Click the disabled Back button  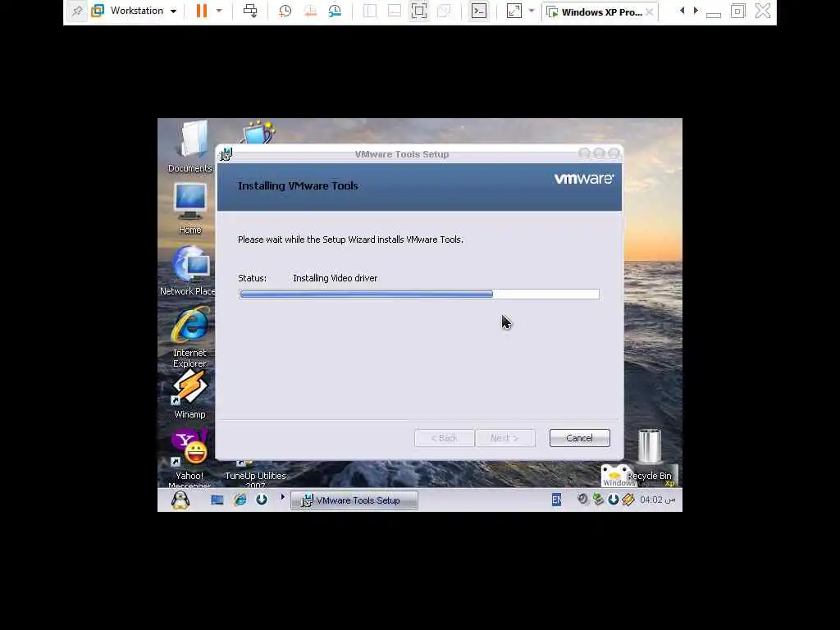pyautogui.click(x=444, y=438)
